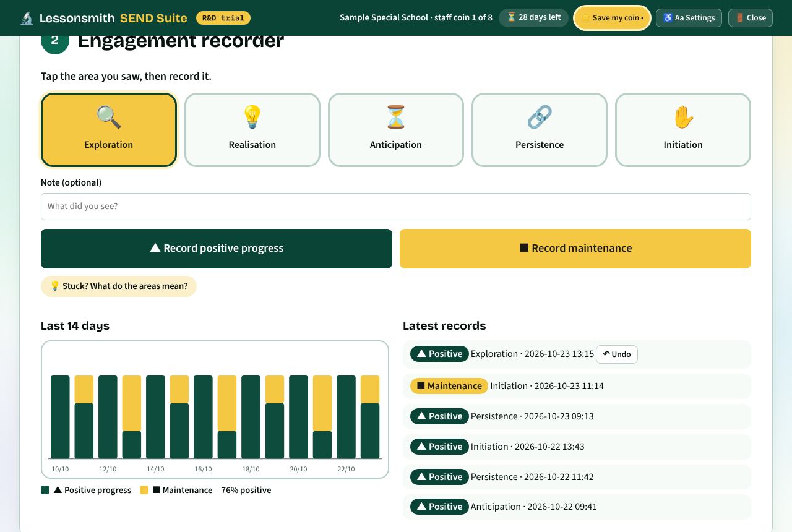Open the 'Stuck? What do the areas mean?' help
Image resolution: width=792 pixels, height=532 pixels.
pyautogui.click(x=119, y=286)
